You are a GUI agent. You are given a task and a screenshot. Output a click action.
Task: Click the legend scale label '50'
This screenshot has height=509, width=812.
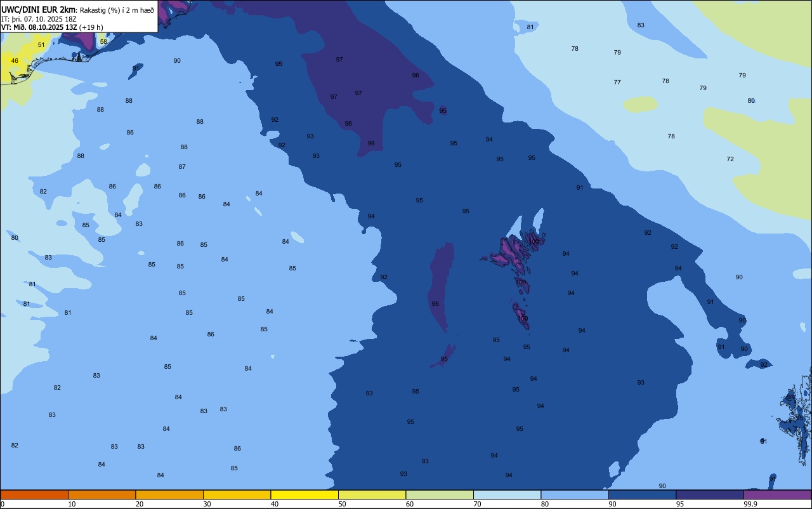[x=342, y=504]
